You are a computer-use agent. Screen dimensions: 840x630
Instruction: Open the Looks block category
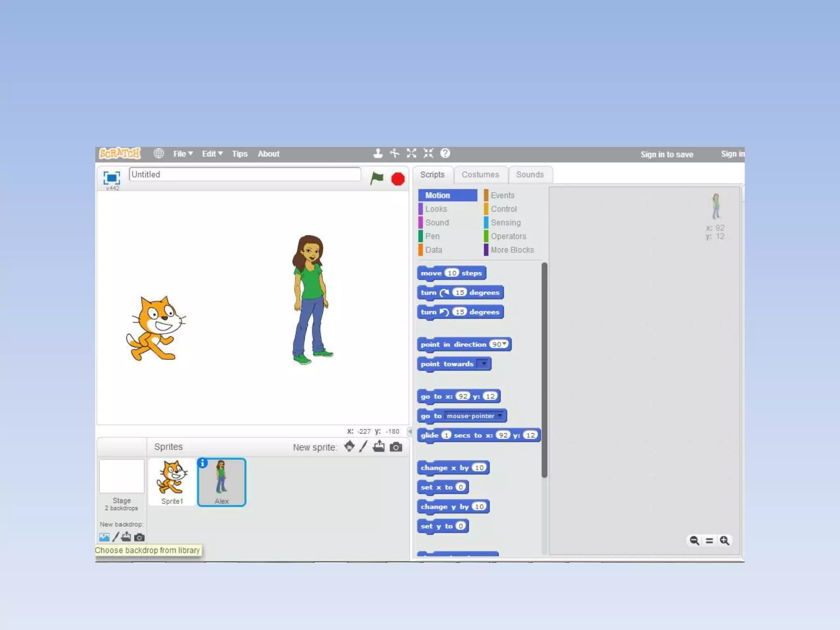click(x=436, y=209)
